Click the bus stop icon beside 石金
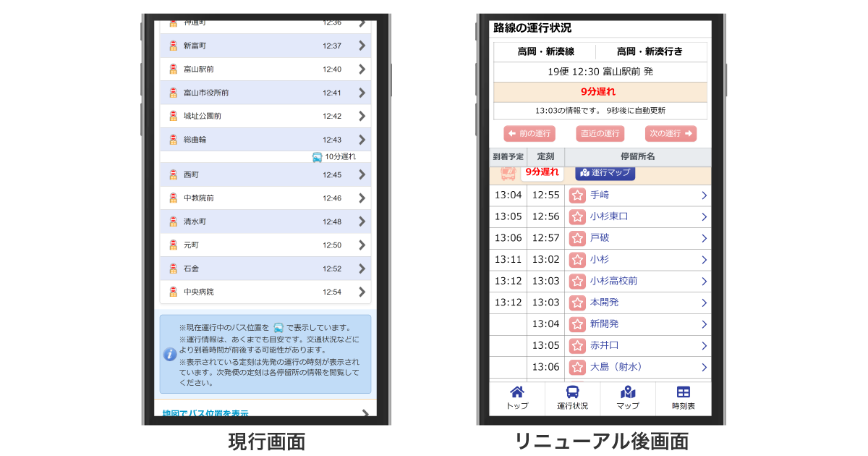 (x=173, y=269)
